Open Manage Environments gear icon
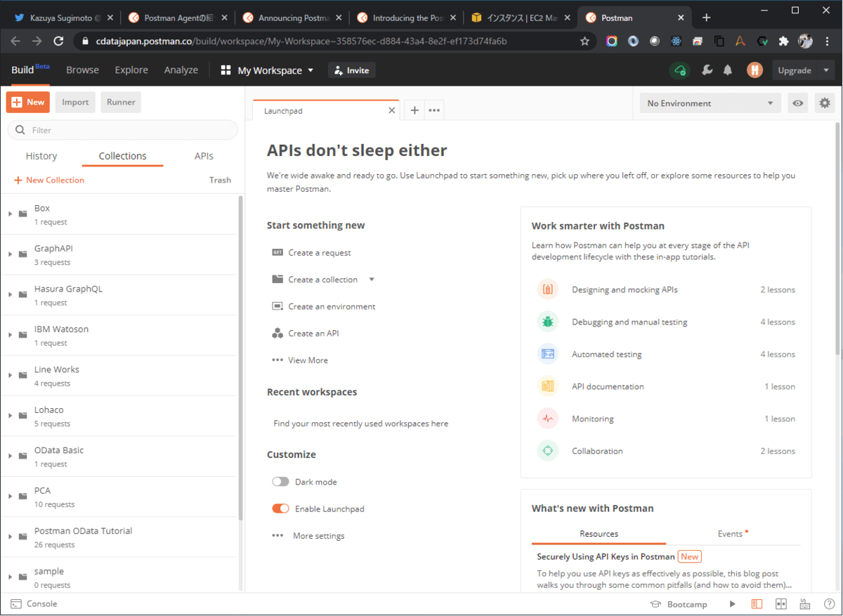Image resolution: width=843 pixels, height=616 pixels. (x=825, y=103)
